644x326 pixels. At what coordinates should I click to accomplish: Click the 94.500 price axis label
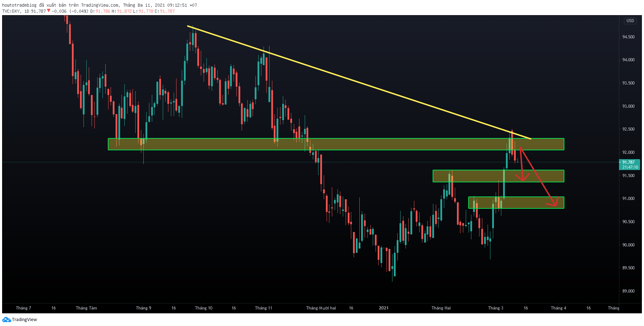click(x=628, y=37)
